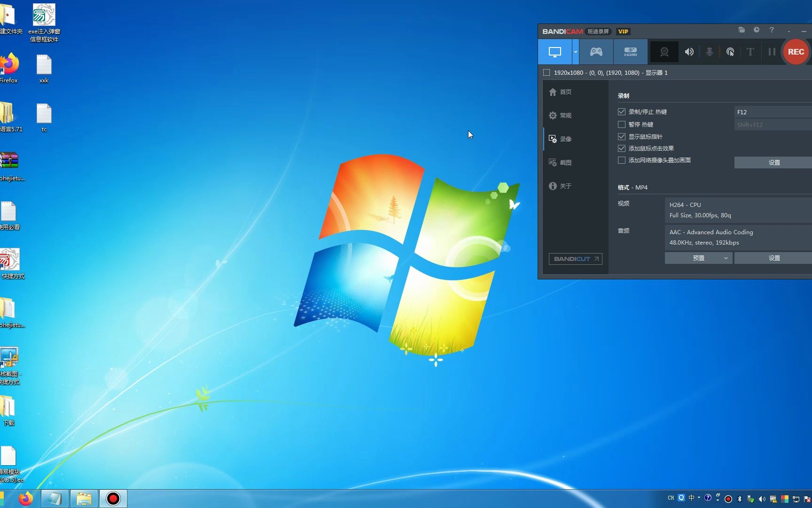Open the output folder icon in Bandicam title bar
Screen dimensions: 812x508
point(742,30)
